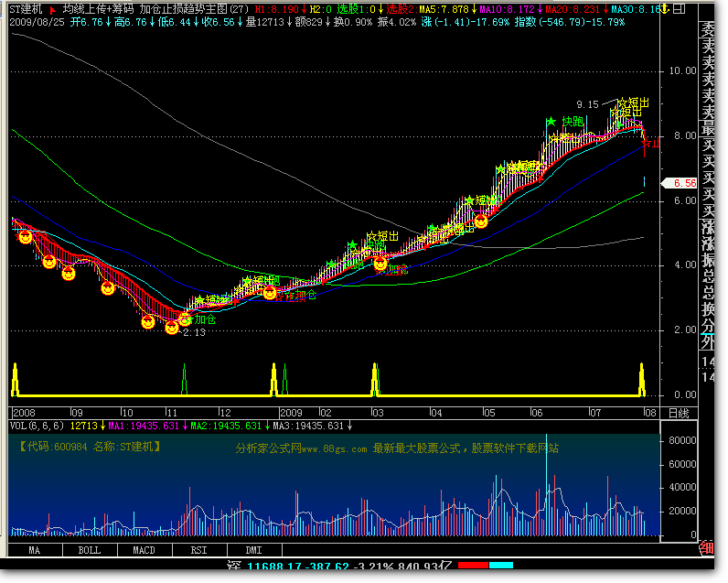Click the 日 period icon at top right
Image resolution: width=728 pixels, height=583 pixels.
point(679,9)
